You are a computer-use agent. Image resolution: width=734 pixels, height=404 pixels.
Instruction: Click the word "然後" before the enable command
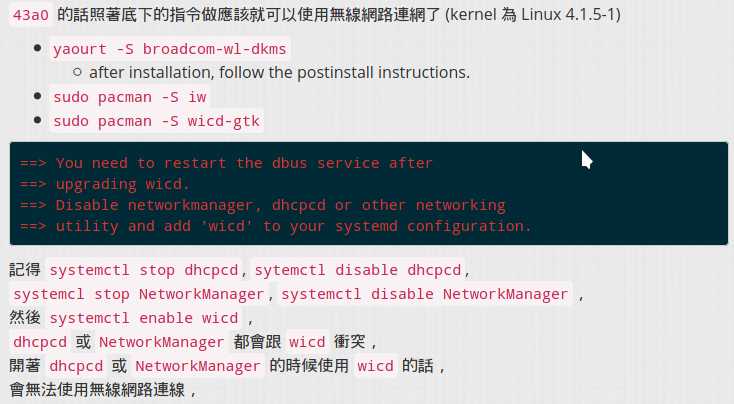click(x=25, y=318)
